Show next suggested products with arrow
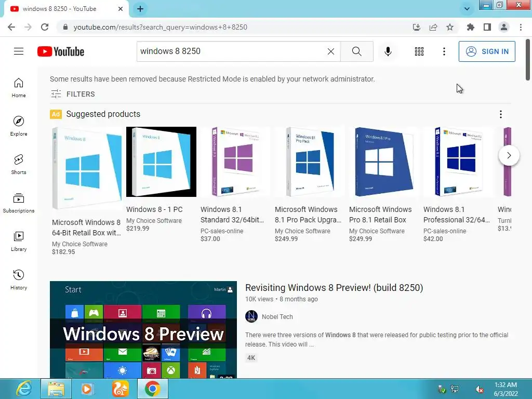The image size is (532, 399). pyautogui.click(x=509, y=155)
